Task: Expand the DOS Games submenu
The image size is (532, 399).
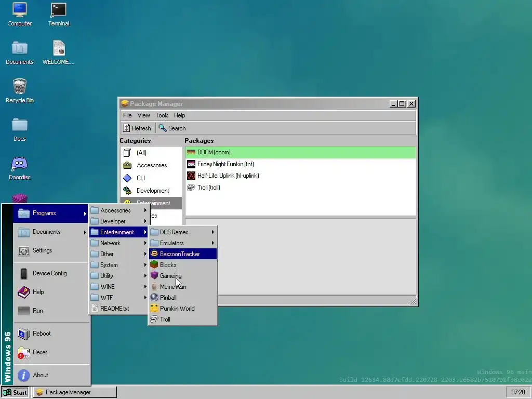Action: pyautogui.click(x=183, y=232)
